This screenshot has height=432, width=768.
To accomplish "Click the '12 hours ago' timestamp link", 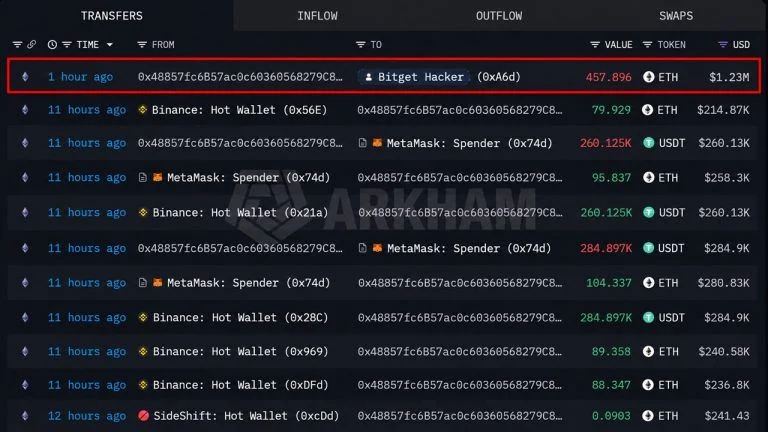I will click(x=87, y=416).
